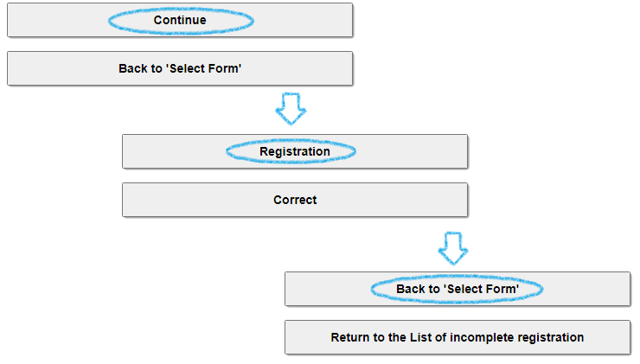Viewport: 640px width, 364px height.
Task: Go back using uncircled Back to 'Select Form'
Action: click(180, 68)
